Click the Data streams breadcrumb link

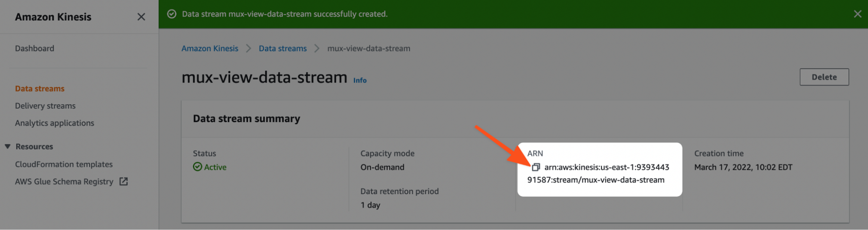point(283,49)
